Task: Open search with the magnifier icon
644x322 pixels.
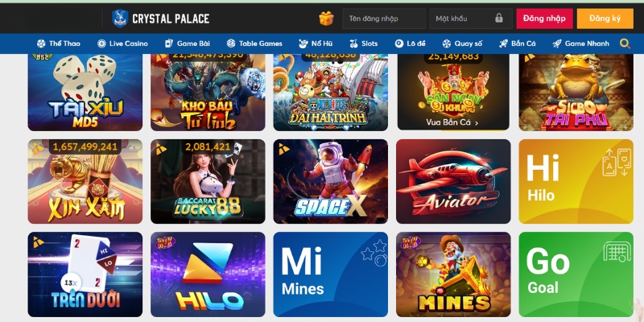Action: [625, 43]
